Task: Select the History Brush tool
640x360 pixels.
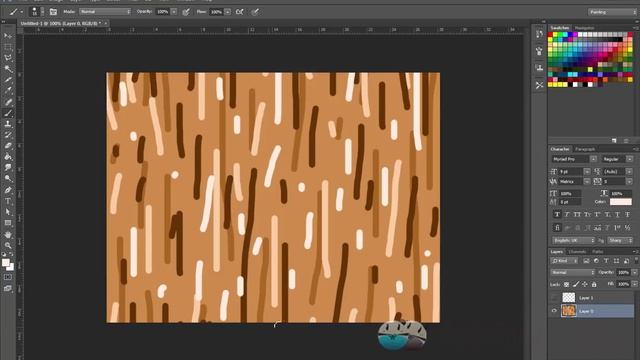Action: 8,135
